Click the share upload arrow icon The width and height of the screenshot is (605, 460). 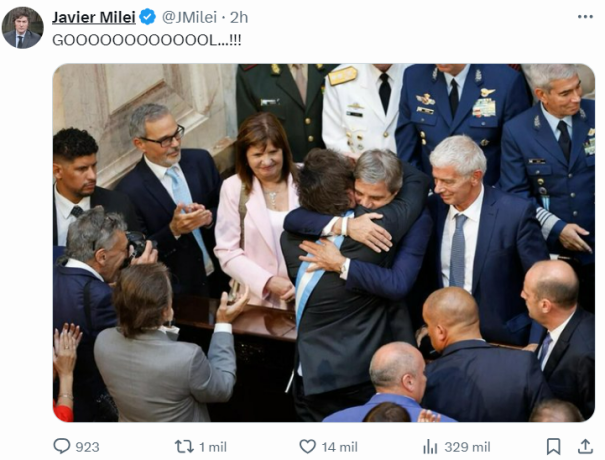585,446
